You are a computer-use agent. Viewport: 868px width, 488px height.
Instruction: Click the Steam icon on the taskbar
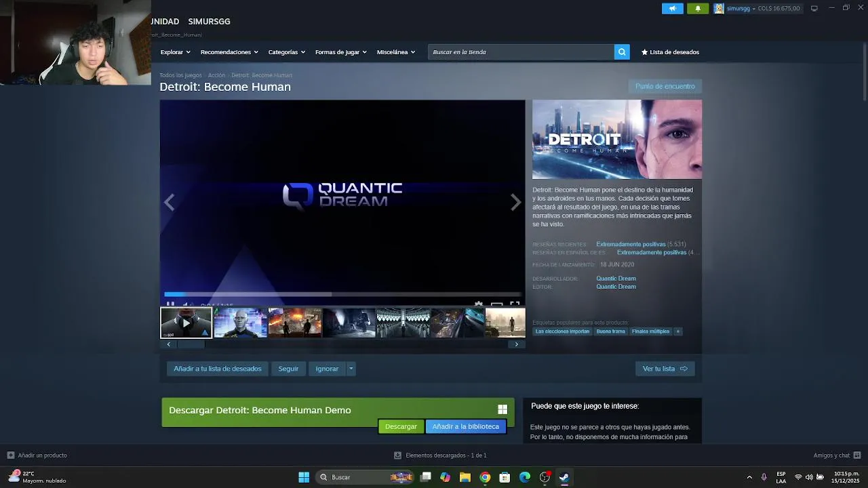click(x=564, y=477)
